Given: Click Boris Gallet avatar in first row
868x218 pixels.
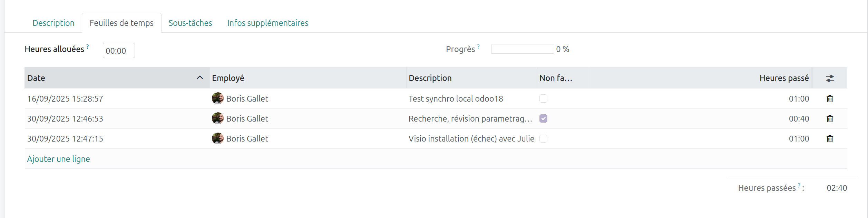Looking at the screenshot, I should 217,98.
